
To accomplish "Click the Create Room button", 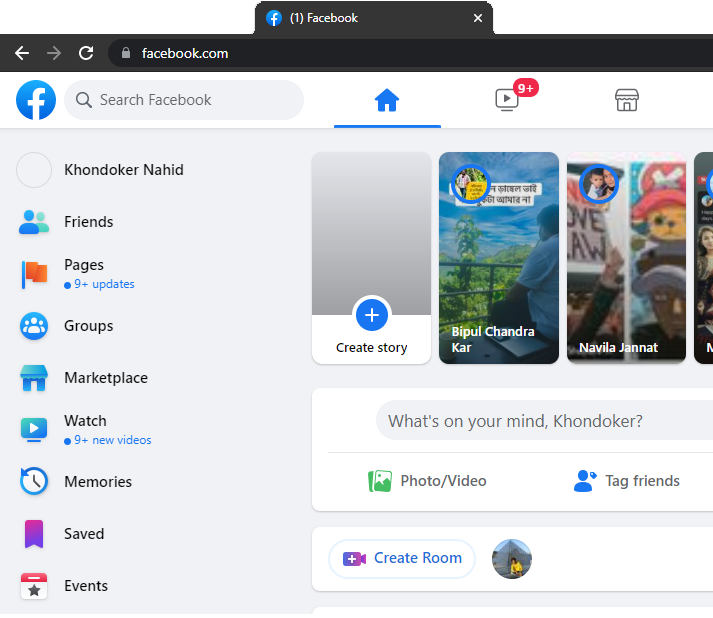I will [403, 558].
